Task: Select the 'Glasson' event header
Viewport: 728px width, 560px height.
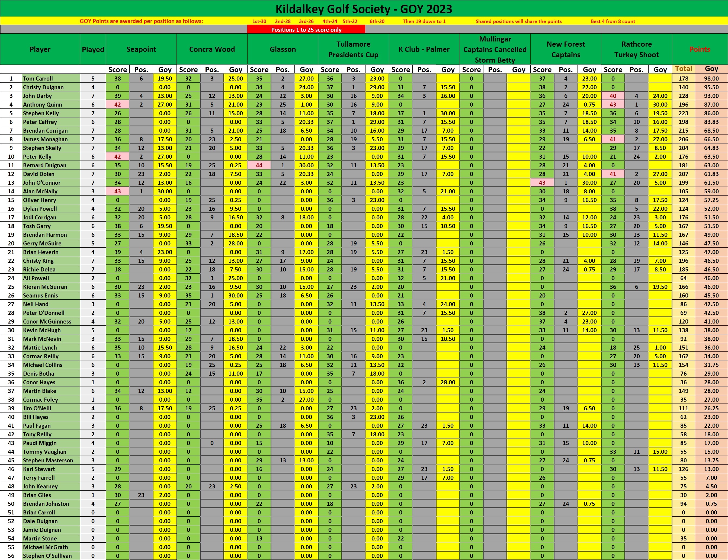Action: (x=283, y=49)
